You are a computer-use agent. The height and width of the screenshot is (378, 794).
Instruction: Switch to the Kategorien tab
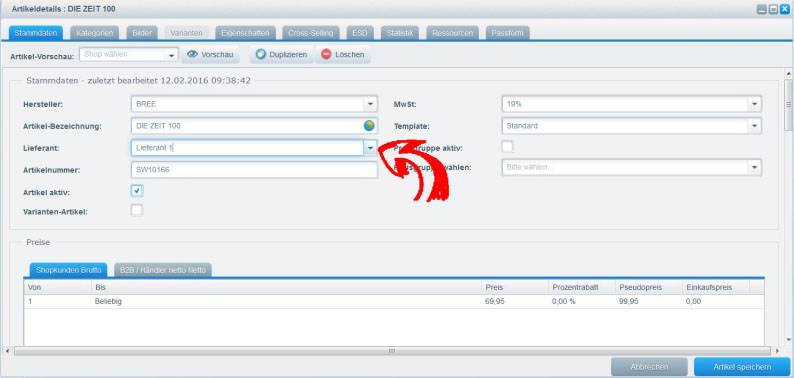(x=95, y=33)
